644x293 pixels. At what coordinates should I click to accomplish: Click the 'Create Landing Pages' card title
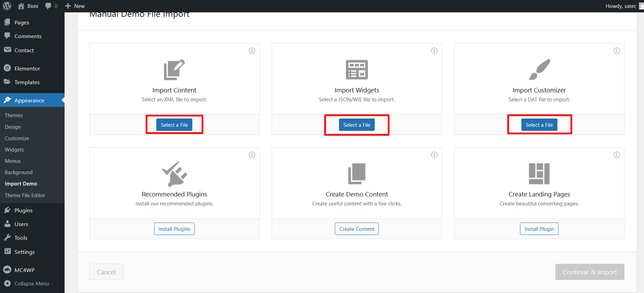pyautogui.click(x=539, y=194)
